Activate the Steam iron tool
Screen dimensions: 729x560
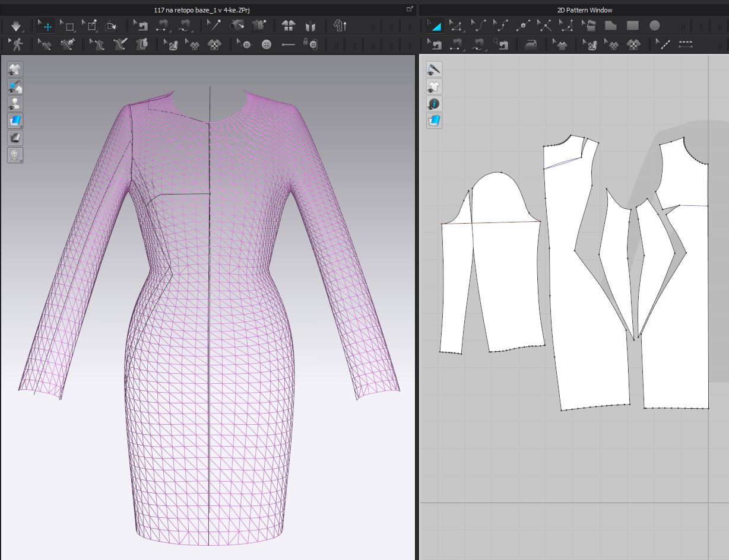530,44
